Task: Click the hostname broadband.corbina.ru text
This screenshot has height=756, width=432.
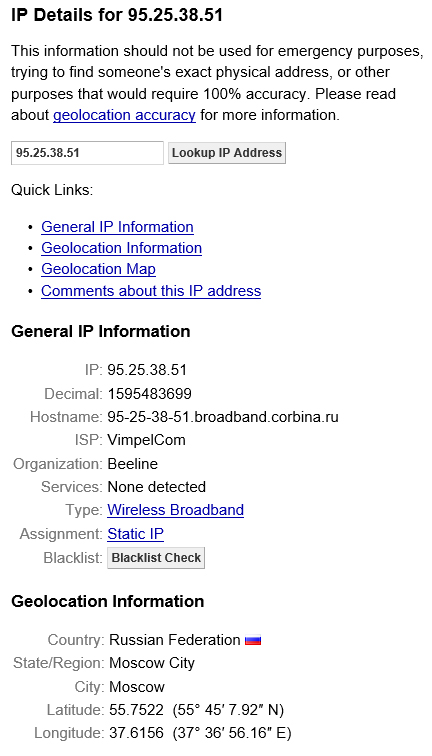Action: point(223,417)
